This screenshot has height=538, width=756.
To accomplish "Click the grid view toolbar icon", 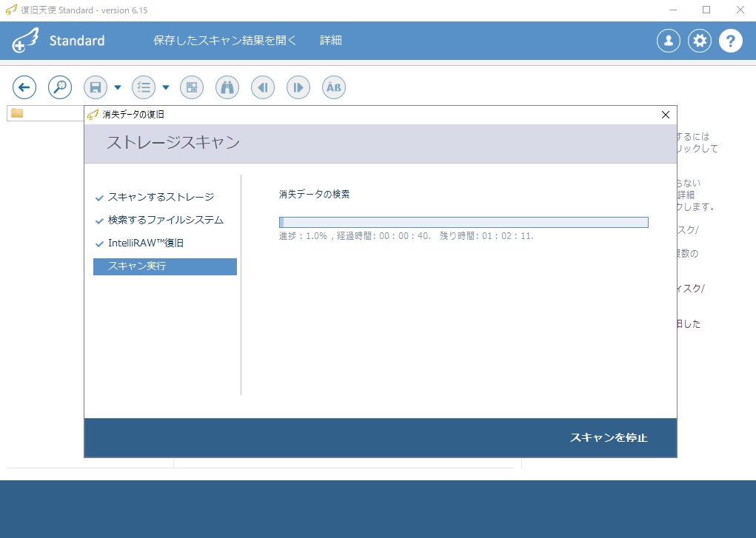I will pos(192,87).
